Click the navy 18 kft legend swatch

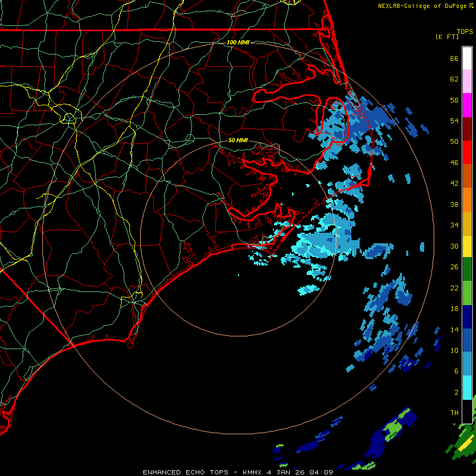point(467,317)
